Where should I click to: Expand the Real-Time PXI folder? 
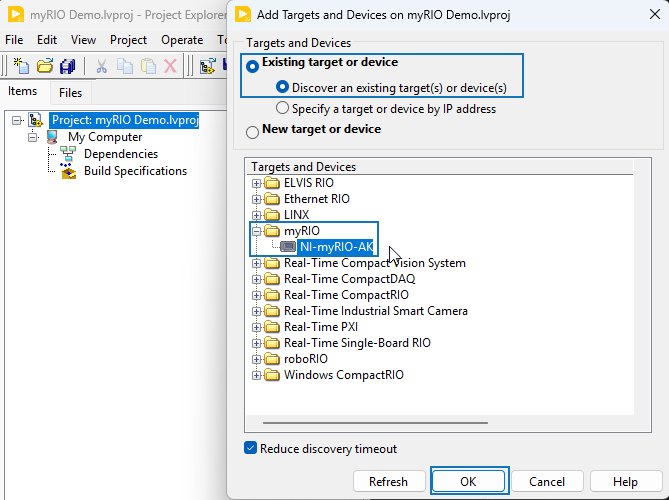click(257, 327)
